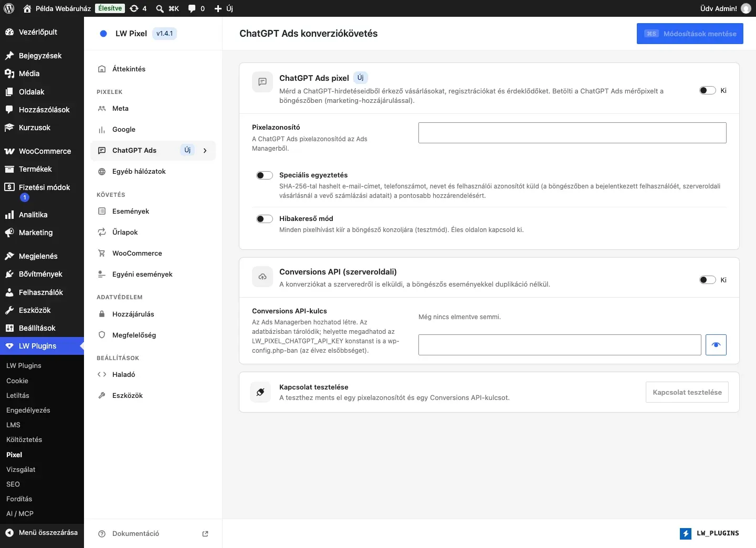This screenshot has height=548, width=756.
Task: Open the Új new content menu
Action: 224,8
